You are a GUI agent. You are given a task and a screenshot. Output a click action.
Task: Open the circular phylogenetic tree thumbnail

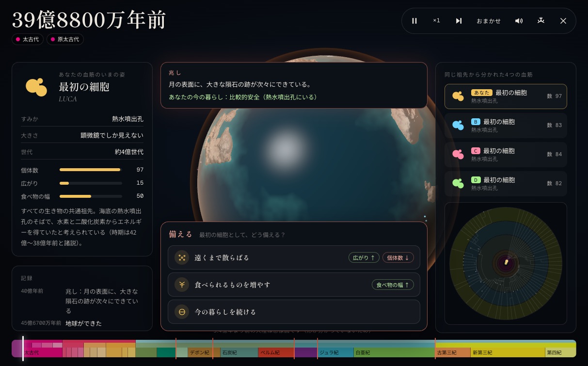coord(506,263)
